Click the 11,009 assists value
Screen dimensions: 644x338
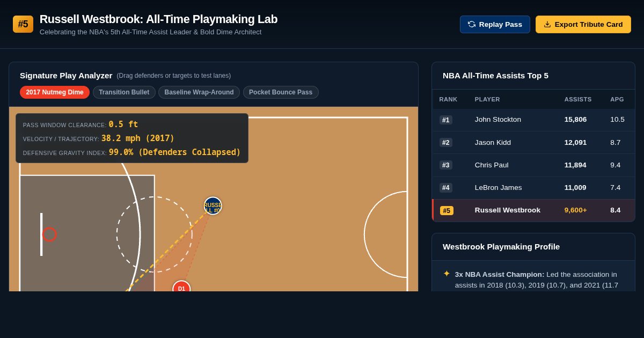point(575,187)
